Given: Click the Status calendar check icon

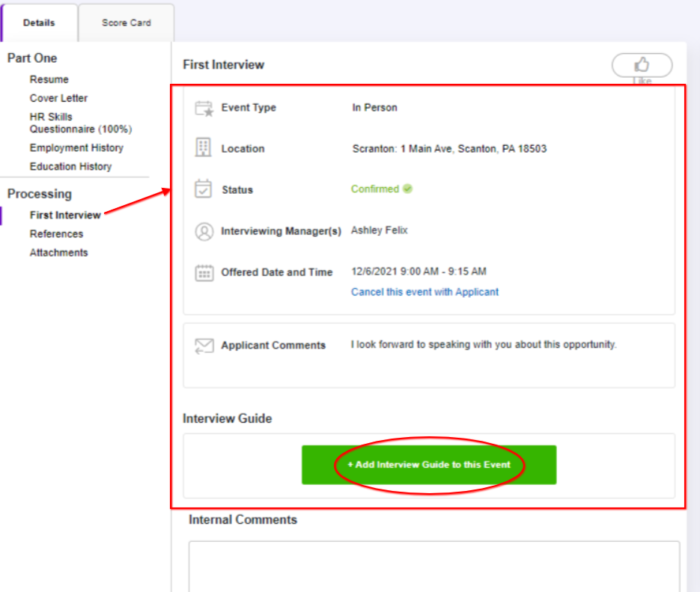Looking at the screenshot, I should pos(204,189).
